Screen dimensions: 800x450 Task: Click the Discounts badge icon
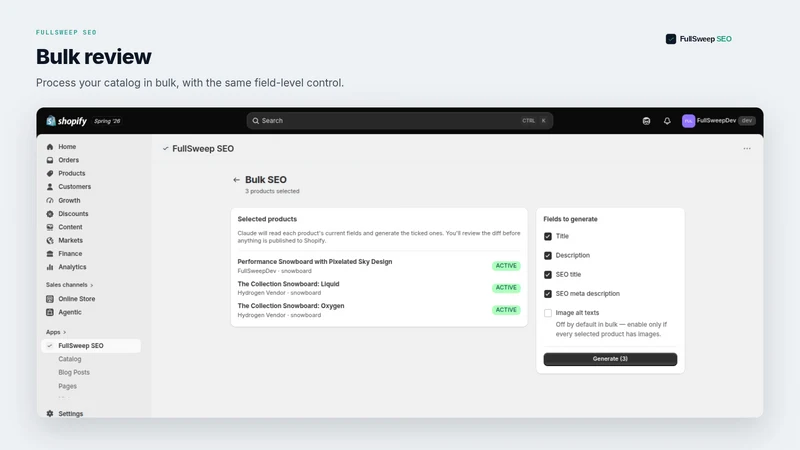pyautogui.click(x=50, y=214)
